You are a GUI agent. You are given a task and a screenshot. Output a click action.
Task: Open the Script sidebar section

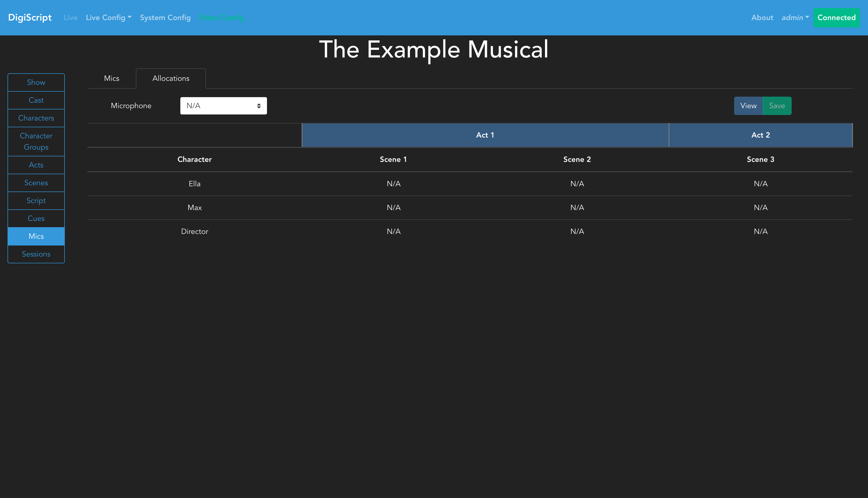[x=36, y=201]
